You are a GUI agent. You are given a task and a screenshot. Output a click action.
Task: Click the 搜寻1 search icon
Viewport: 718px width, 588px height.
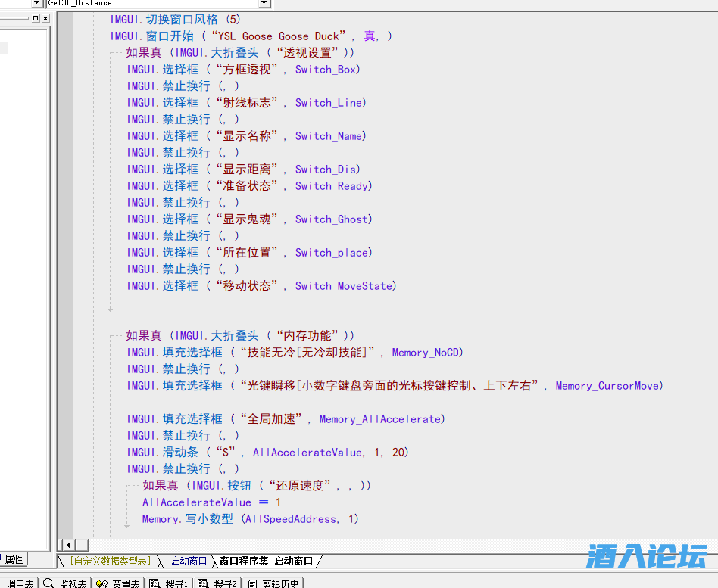pos(155,583)
